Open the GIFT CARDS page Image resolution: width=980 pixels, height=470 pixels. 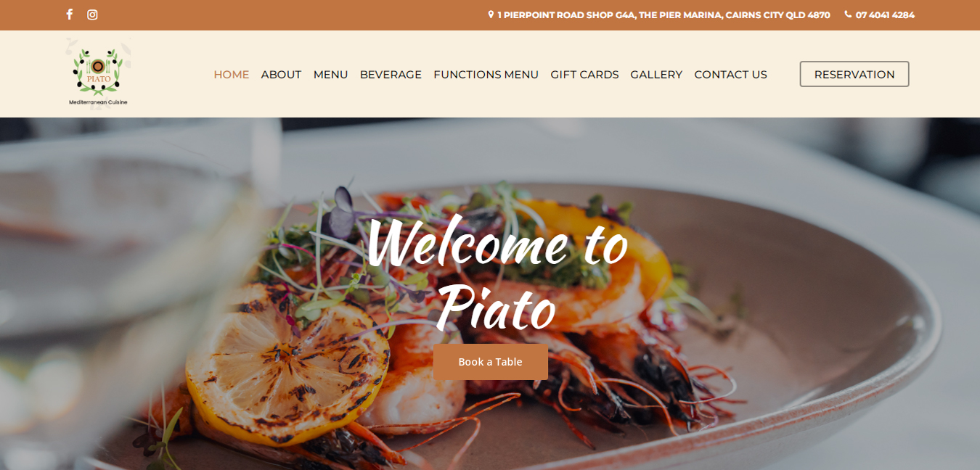[584, 75]
